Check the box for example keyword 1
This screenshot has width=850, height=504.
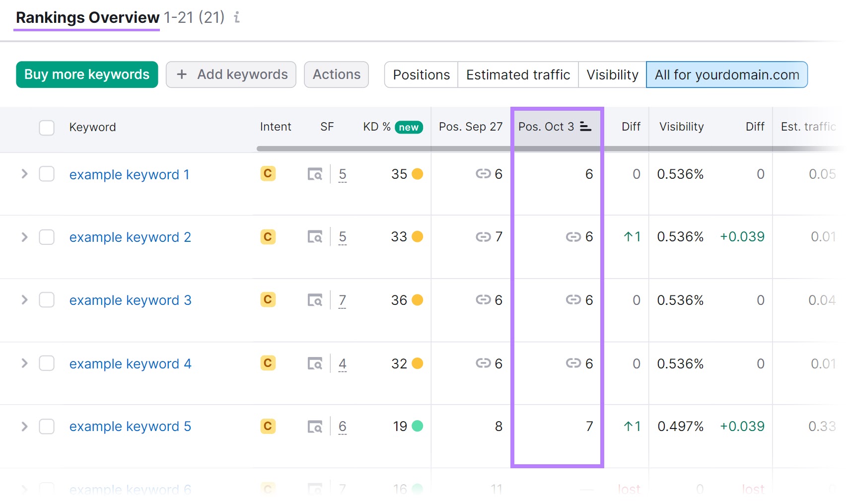[47, 174]
